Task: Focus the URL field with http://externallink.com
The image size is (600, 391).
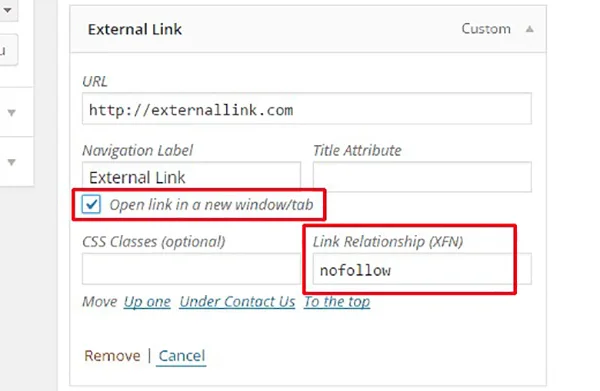Action: point(307,109)
